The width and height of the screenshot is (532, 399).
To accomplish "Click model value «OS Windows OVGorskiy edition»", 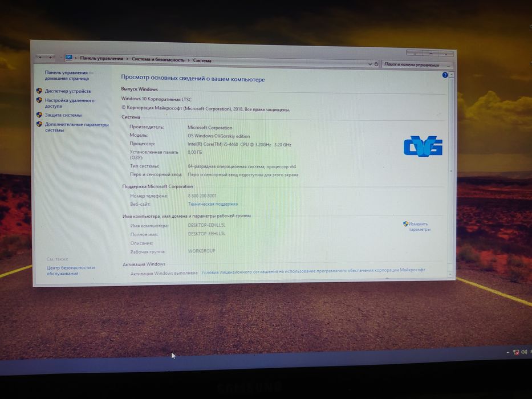I will click(x=218, y=136).
